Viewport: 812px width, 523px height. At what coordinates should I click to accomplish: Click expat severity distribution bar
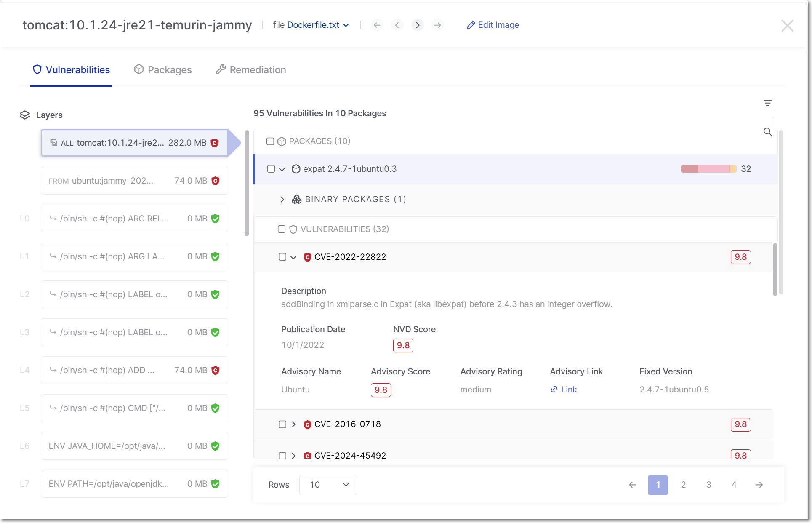point(708,169)
